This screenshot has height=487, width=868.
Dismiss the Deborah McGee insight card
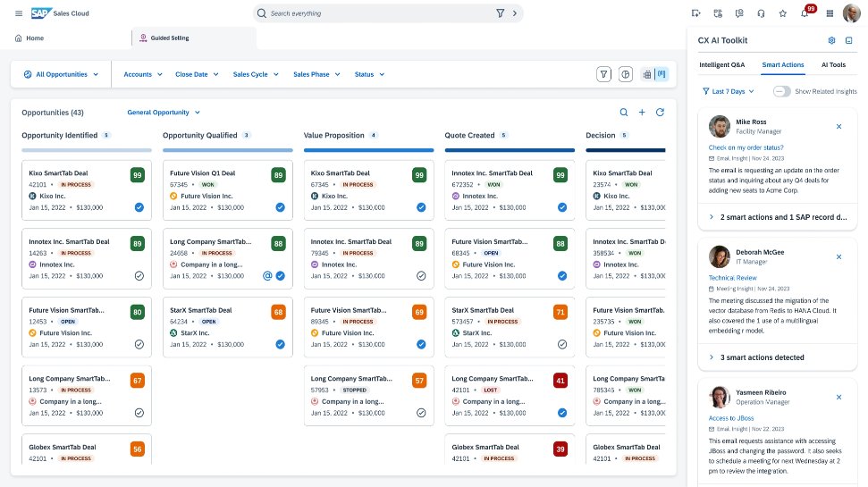(x=839, y=256)
